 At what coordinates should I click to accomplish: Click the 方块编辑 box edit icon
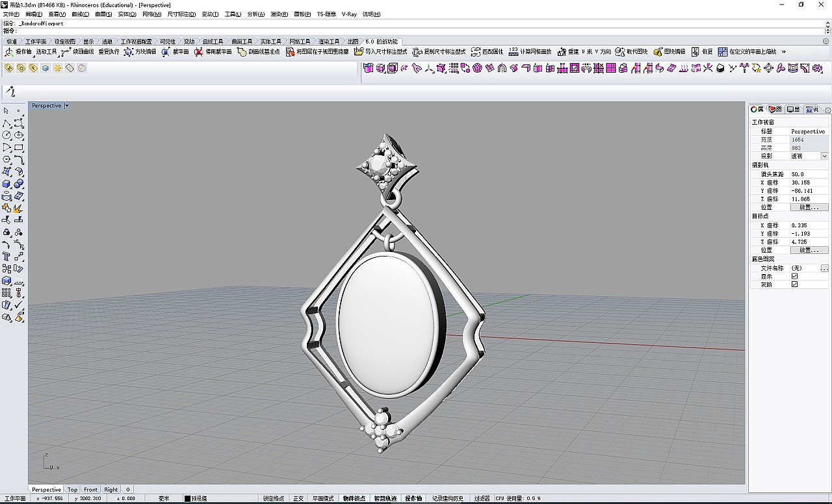[129, 52]
